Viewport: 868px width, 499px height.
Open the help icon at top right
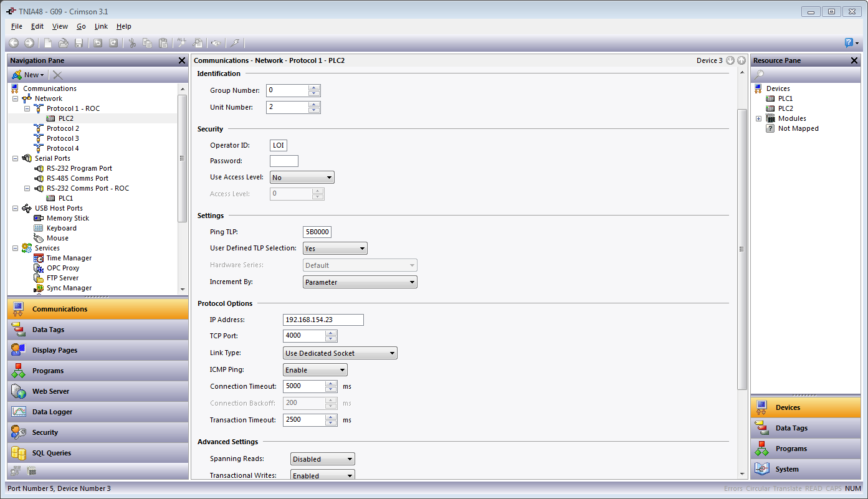point(849,43)
